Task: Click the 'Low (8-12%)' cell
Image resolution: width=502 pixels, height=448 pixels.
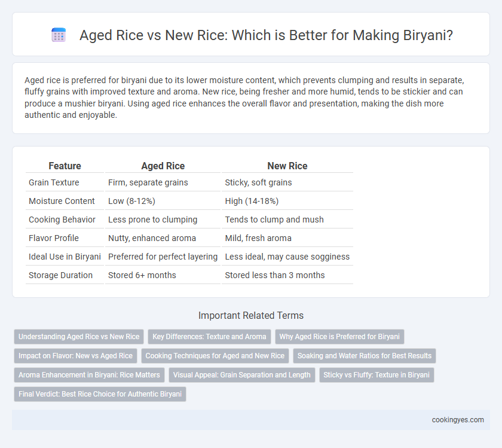Action: 131,201
